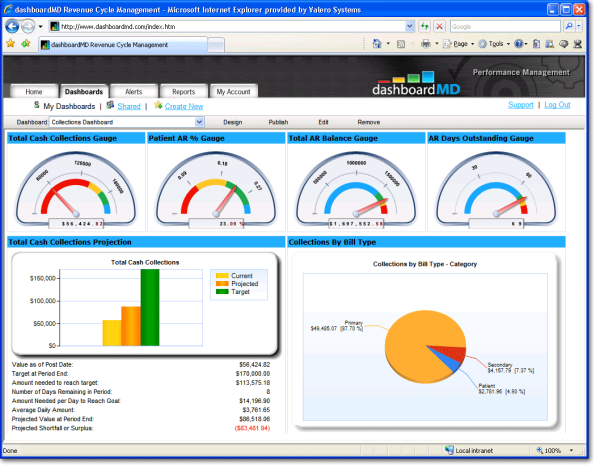This screenshot has width=600, height=470.
Task: Click the browser Home icon
Action: pyautogui.click(x=376, y=44)
